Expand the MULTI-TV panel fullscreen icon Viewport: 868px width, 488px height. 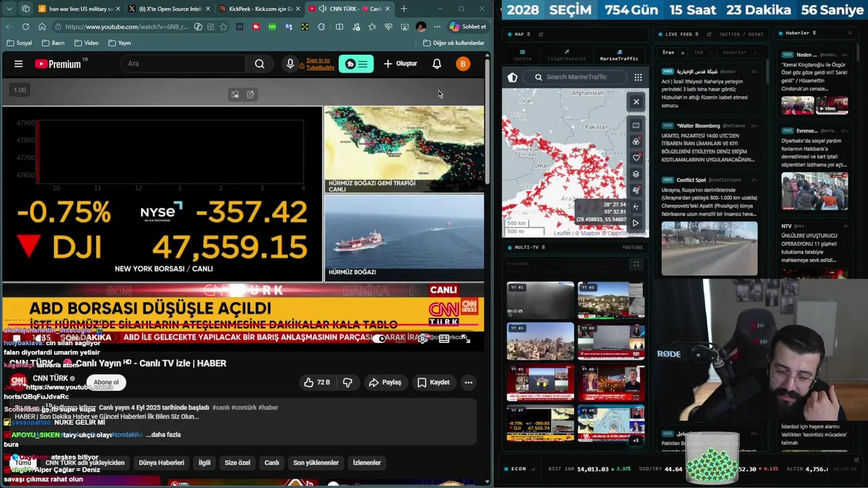click(636, 264)
